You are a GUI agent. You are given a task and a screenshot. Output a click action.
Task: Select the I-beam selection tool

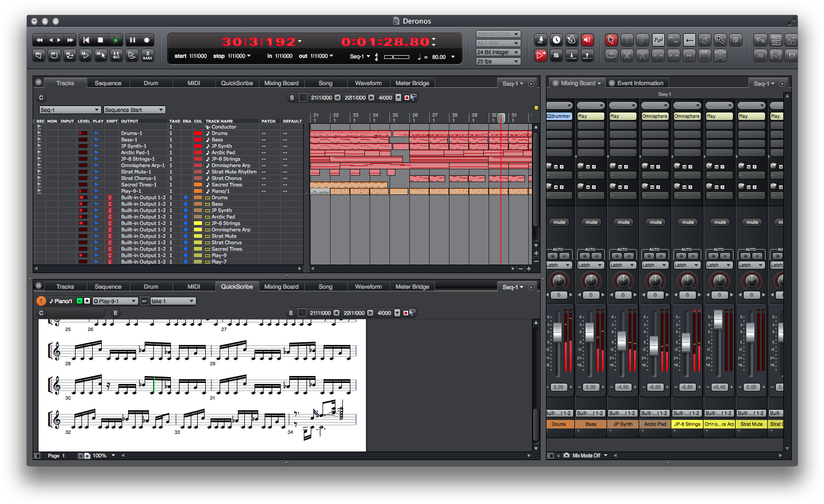[627, 40]
